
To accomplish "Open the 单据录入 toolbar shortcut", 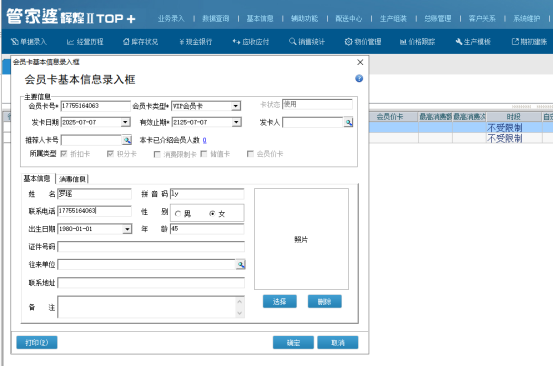I will pos(29,42).
